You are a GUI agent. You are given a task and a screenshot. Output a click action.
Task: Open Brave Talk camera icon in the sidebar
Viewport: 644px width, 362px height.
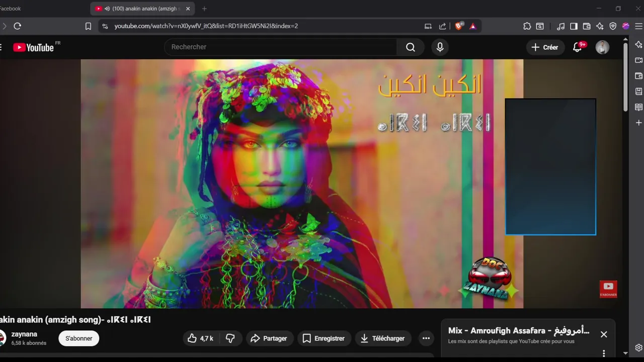tap(638, 60)
